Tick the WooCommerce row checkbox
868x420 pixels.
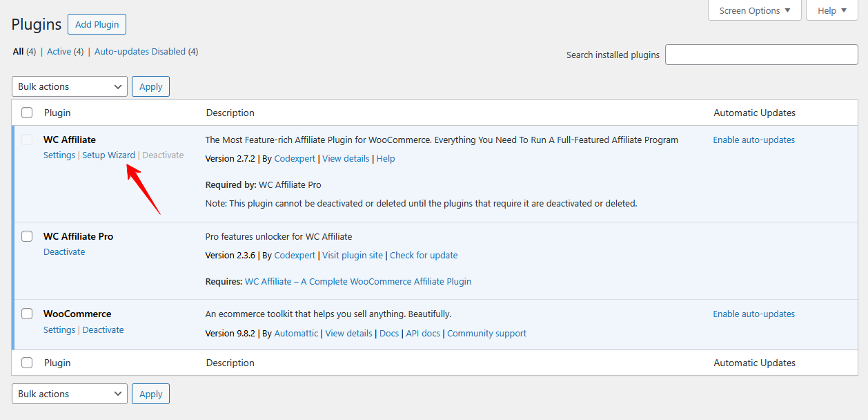pos(27,314)
